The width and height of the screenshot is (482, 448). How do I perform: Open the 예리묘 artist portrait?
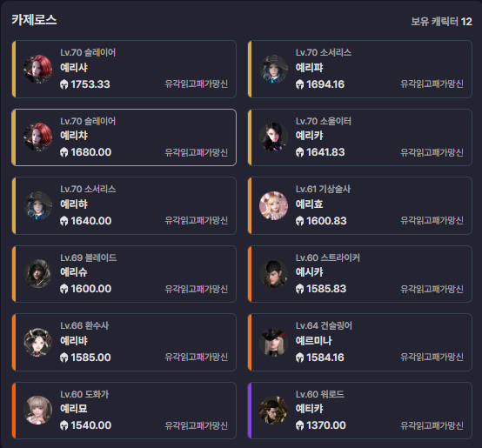point(37,411)
